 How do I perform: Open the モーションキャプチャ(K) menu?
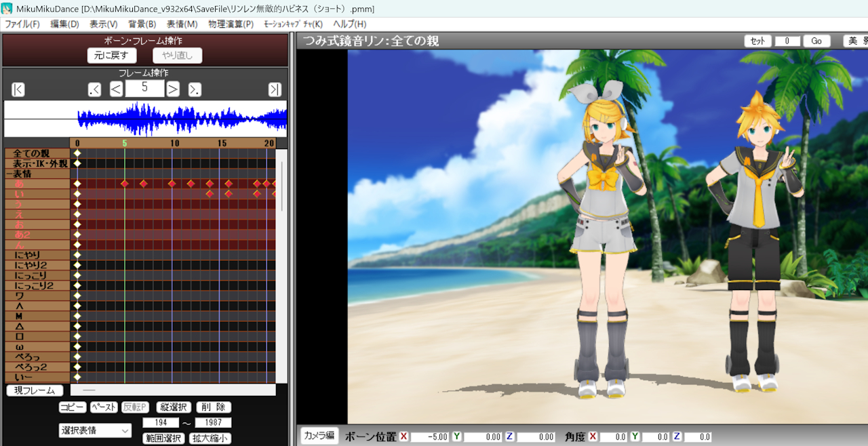[x=293, y=24]
